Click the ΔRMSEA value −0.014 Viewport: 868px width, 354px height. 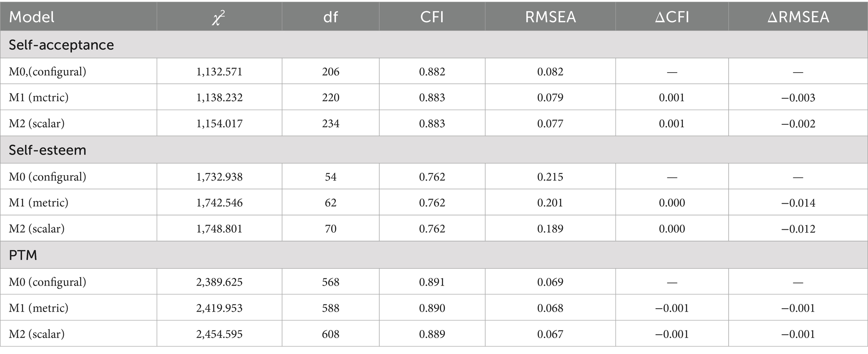point(798,203)
